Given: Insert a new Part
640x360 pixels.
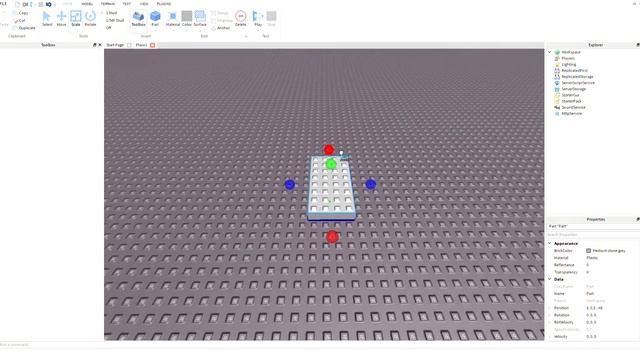Looking at the screenshot, I should point(155,19).
